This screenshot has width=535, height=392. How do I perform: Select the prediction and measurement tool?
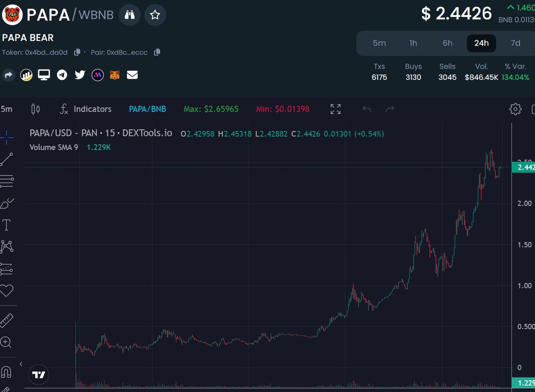[x=7, y=268]
